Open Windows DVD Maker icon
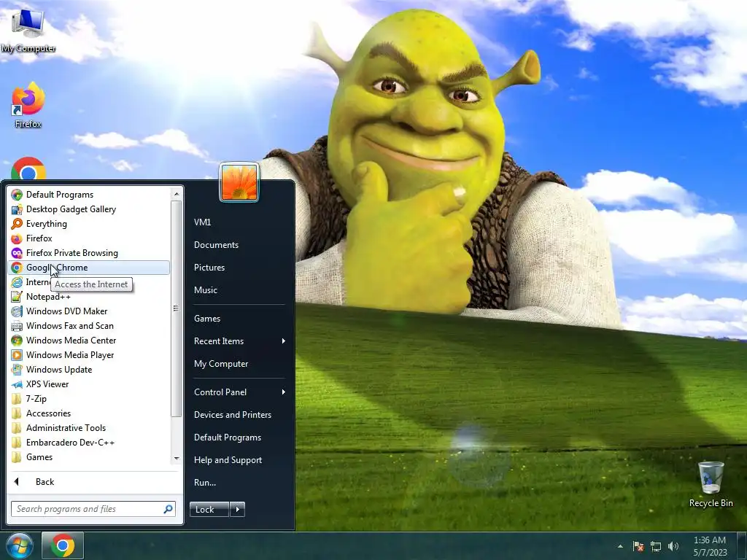This screenshot has width=747, height=560. click(17, 311)
